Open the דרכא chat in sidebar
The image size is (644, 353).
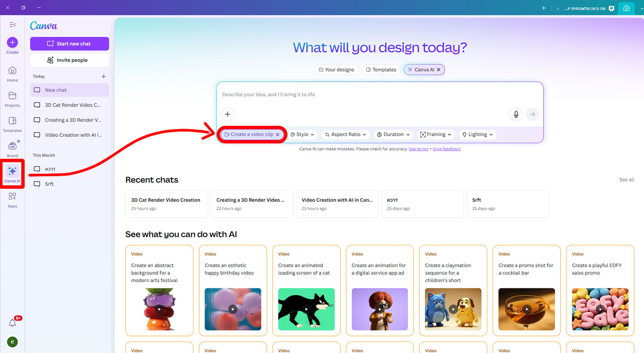click(69, 169)
